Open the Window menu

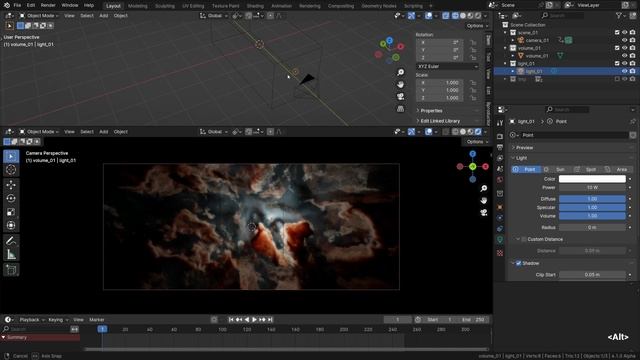point(69,5)
